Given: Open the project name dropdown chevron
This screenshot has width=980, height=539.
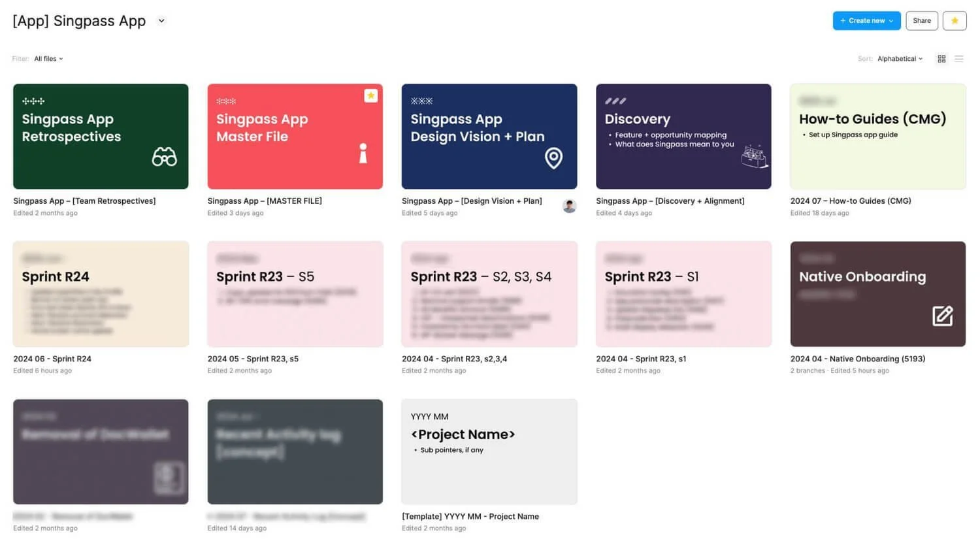Looking at the screenshot, I should [161, 21].
